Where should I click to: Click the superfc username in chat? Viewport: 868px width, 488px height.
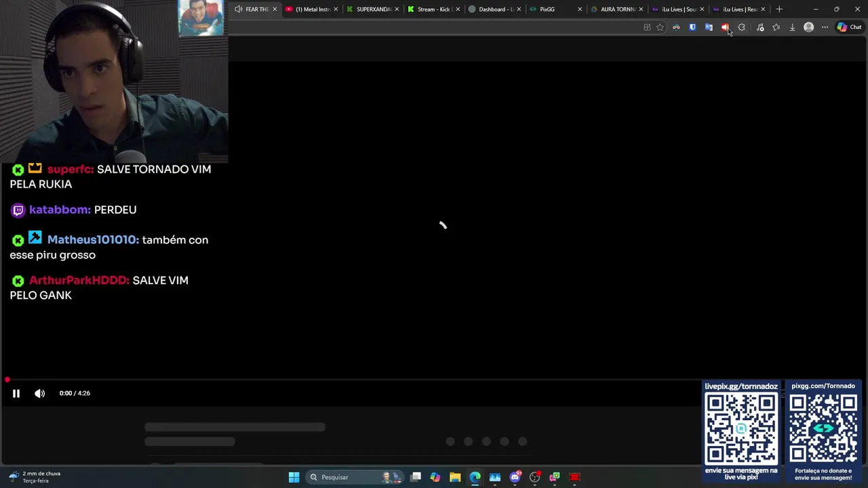click(71, 169)
